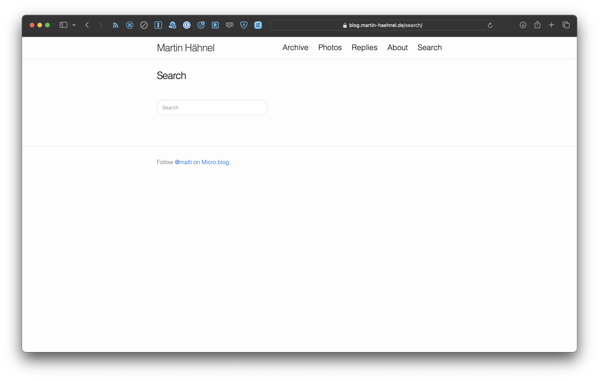Focus the Search text input box
Image resolution: width=599 pixels, height=381 pixels.
click(x=212, y=107)
